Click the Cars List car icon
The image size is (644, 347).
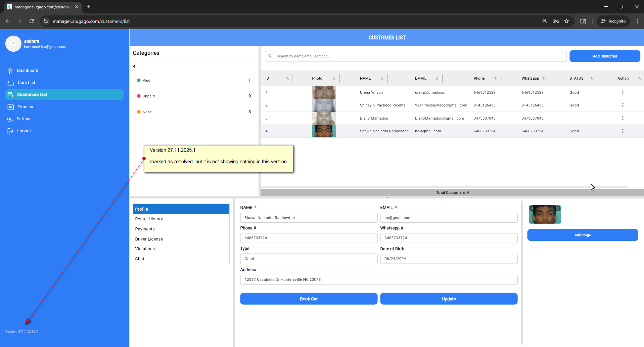tap(11, 83)
